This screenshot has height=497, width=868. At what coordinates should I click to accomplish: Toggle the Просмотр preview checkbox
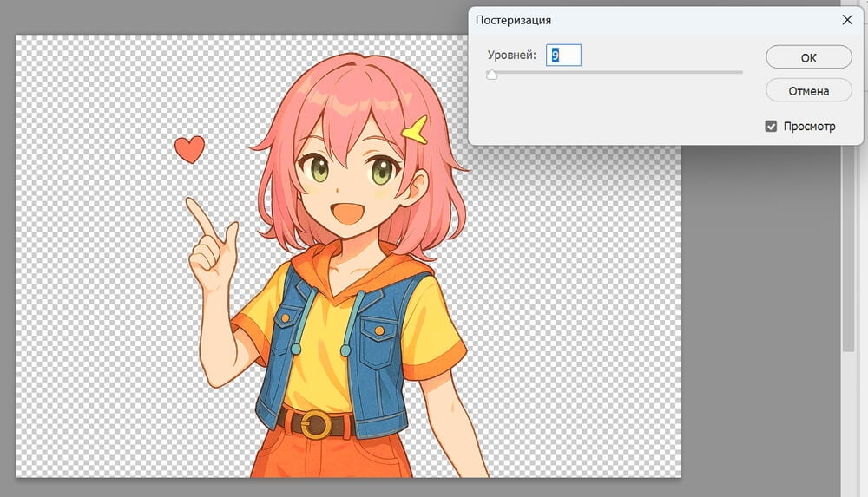tap(771, 127)
